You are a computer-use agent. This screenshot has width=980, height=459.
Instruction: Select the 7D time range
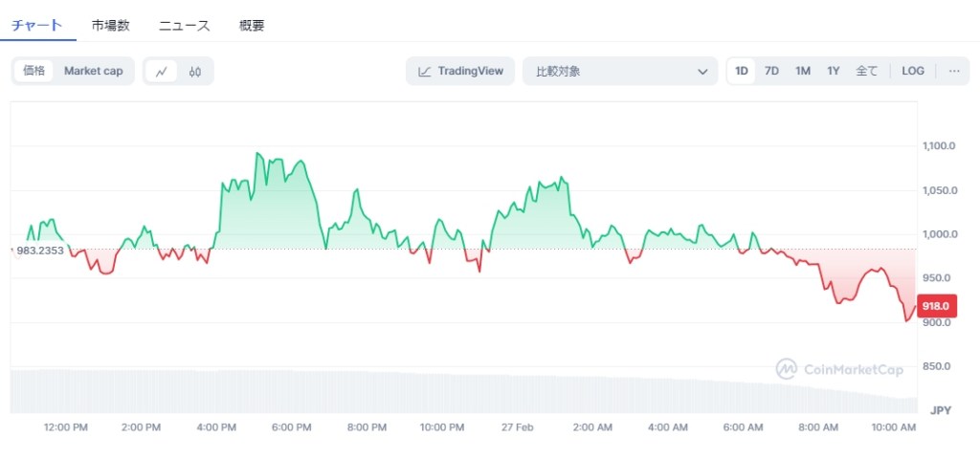771,71
